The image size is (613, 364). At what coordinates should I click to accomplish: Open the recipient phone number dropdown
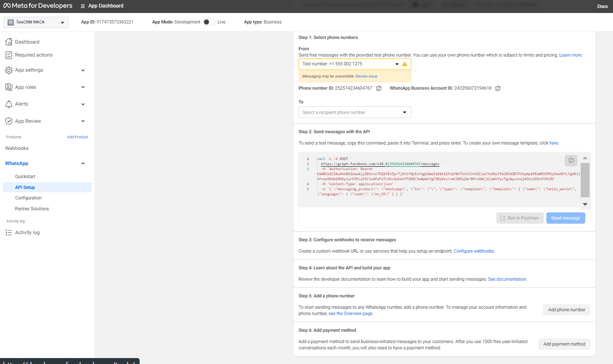(355, 112)
